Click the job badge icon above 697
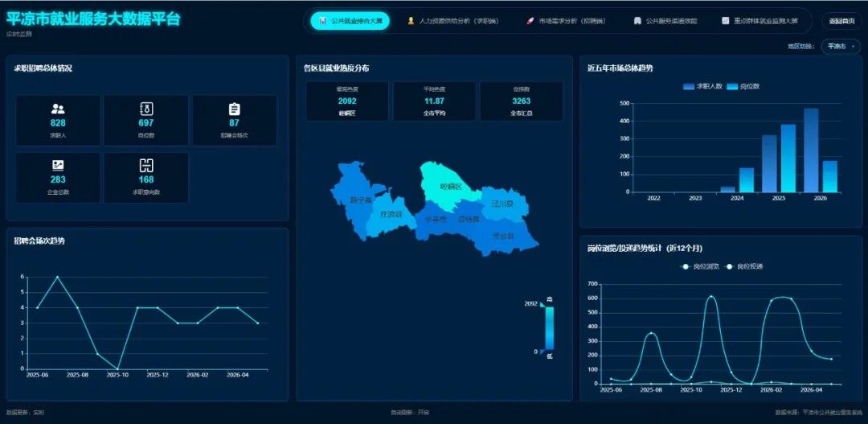868x424 pixels. (146, 109)
